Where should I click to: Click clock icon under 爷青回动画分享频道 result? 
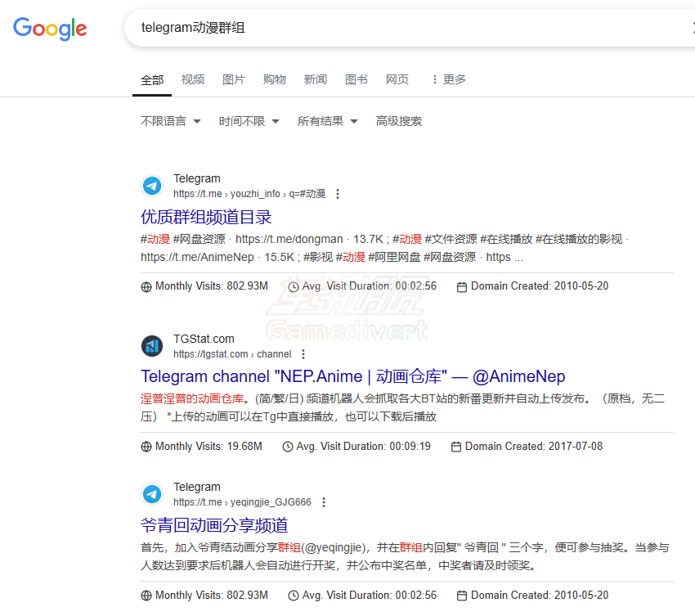point(293,596)
